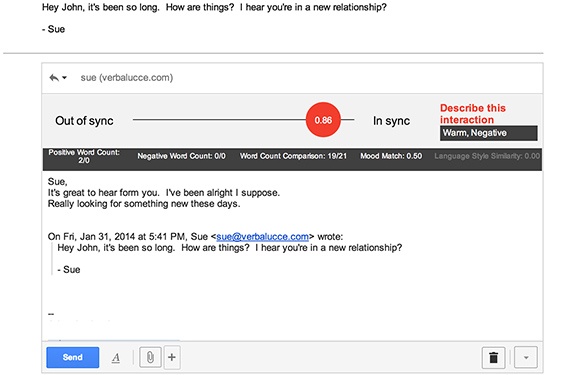Screen dimensions: 570x375
Task: Click the Warm, Negative interaction field
Action: [x=489, y=133]
